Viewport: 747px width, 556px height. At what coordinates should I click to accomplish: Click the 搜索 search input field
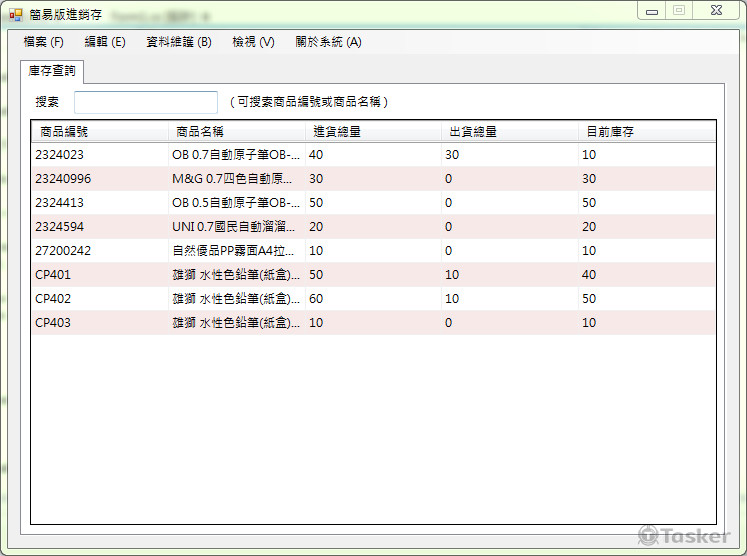pyautogui.click(x=146, y=102)
